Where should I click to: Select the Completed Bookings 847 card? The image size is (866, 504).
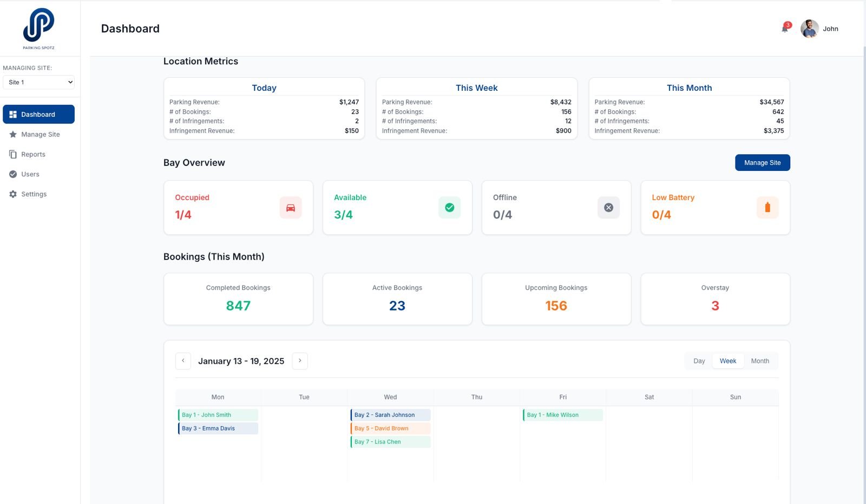pyautogui.click(x=238, y=299)
